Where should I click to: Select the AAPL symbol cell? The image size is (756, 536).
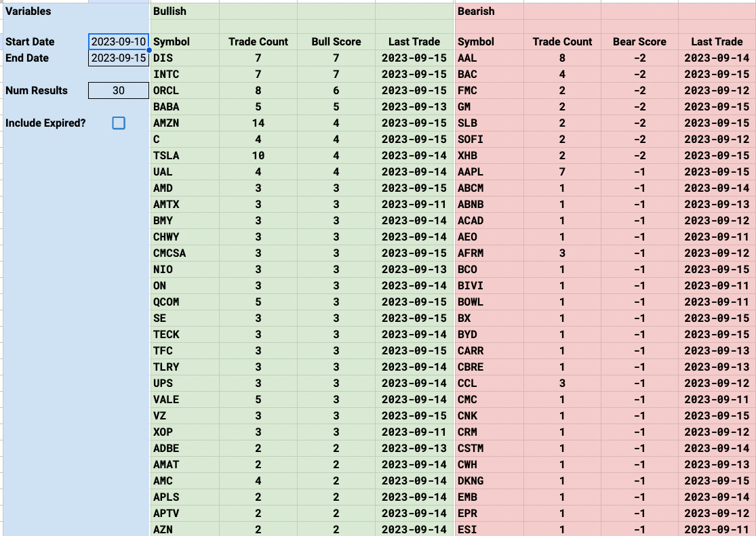489,171
